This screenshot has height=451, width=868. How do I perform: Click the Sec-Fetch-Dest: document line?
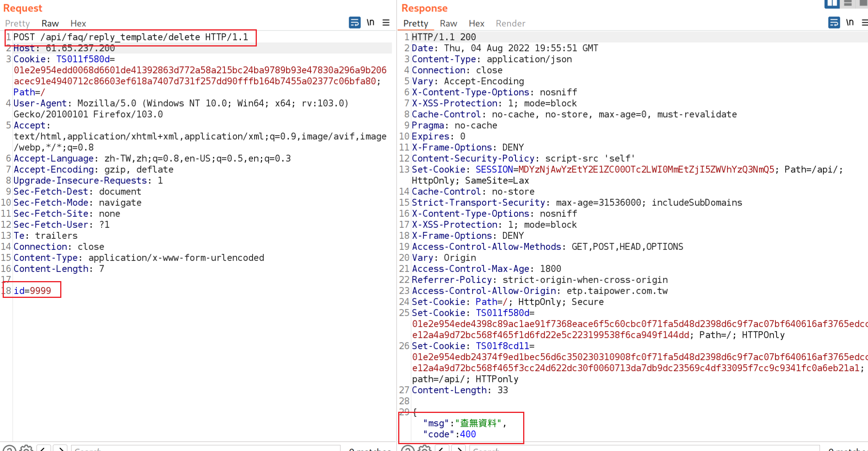pos(77,192)
